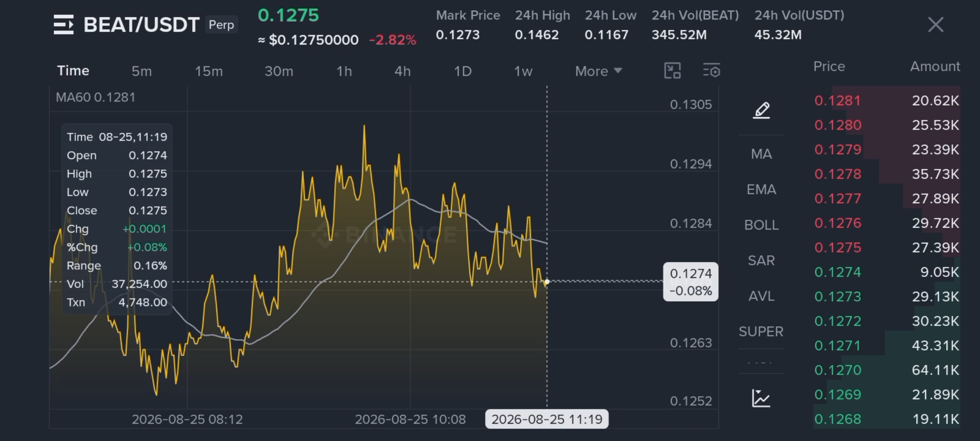Screen dimensions: 980x441
Task: Click the MA60 0.1281 legend label
Action: point(96,97)
